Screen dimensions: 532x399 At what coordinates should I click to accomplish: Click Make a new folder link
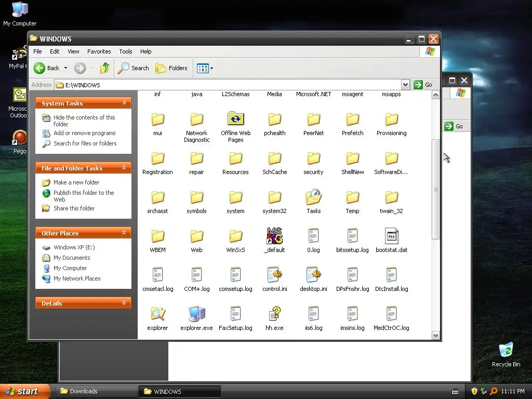(x=76, y=182)
